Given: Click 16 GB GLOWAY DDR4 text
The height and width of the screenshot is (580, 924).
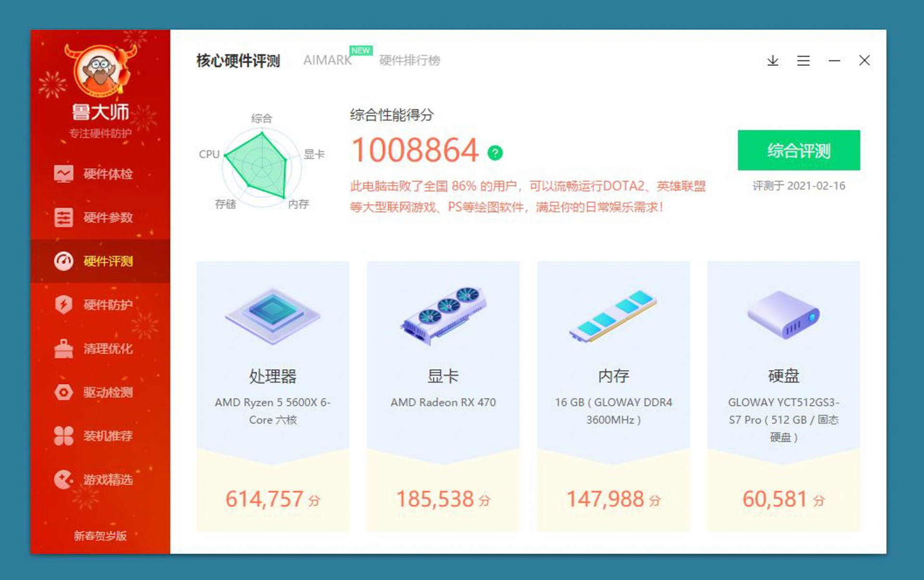Looking at the screenshot, I should click(613, 411).
